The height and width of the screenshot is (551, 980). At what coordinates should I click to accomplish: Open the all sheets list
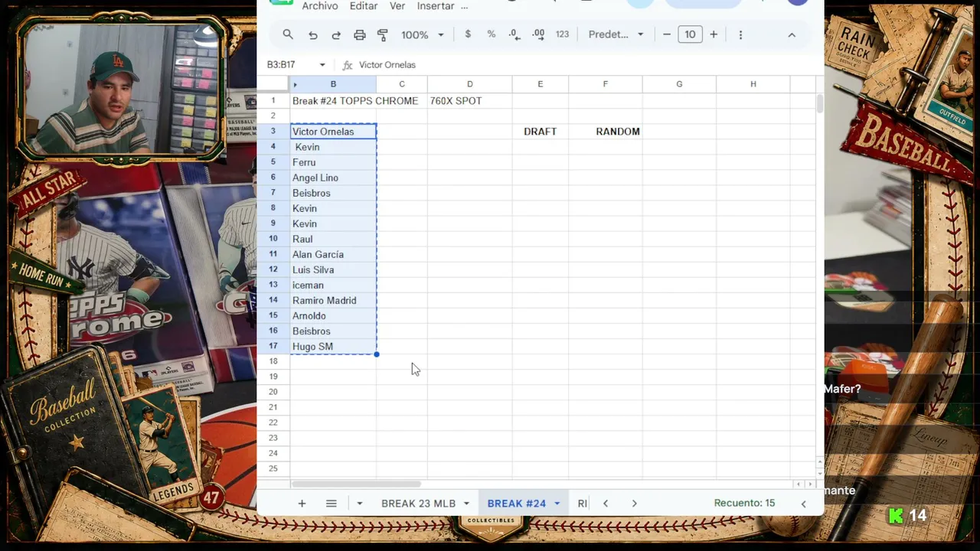pos(331,504)
